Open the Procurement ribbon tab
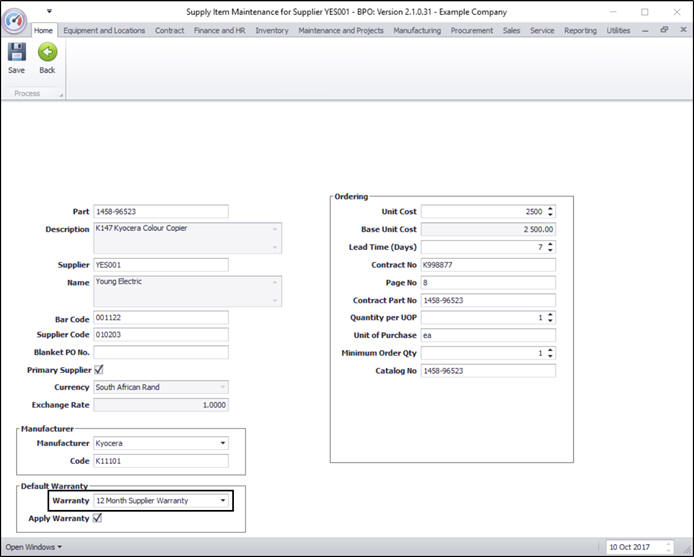The width and height of the screenshot is (694, 557). (472, 31)
